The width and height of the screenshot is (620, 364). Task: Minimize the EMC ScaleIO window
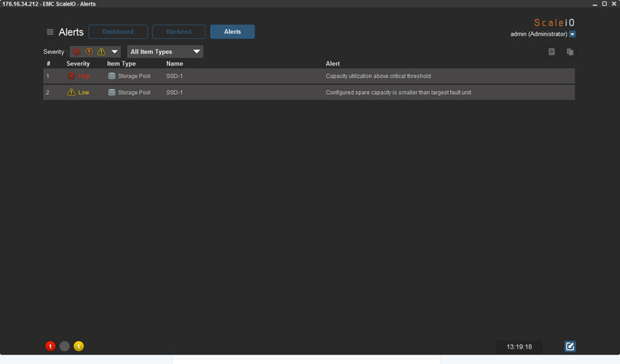[x=594, y=4]
